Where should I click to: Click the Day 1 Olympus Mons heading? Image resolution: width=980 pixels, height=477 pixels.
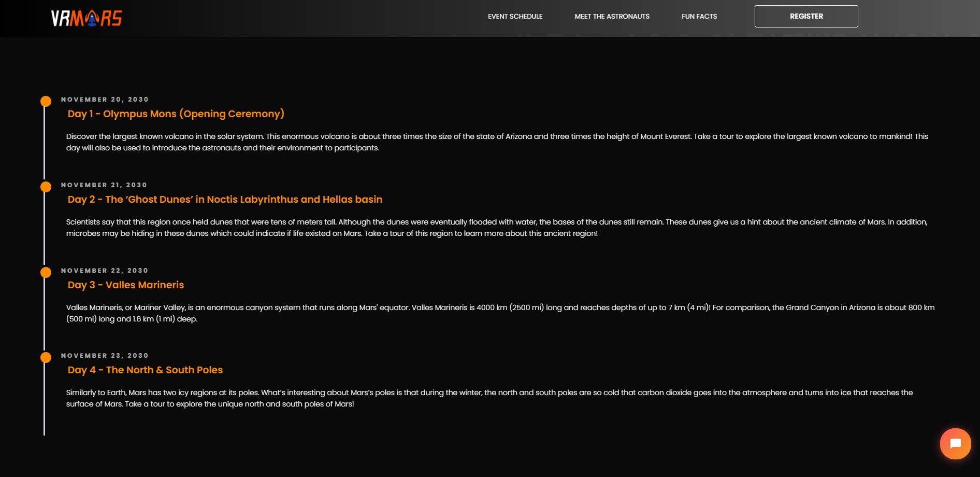(176, 114)
